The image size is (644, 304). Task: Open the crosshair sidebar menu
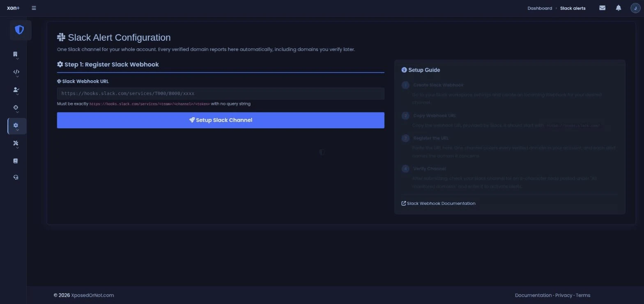16,108
